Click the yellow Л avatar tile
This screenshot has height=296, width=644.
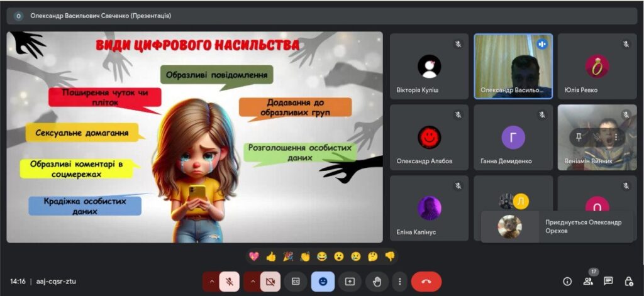(x=521, y=201)
